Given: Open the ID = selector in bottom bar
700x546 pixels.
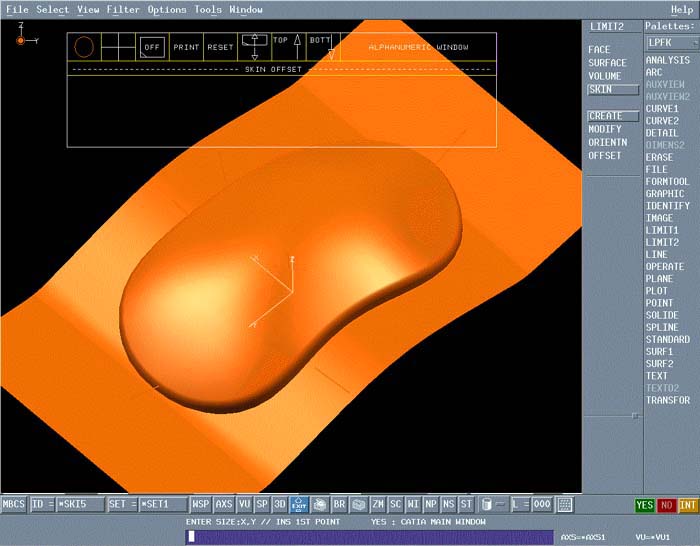Looking at the screenshot, I should click(x=41, y=505).
